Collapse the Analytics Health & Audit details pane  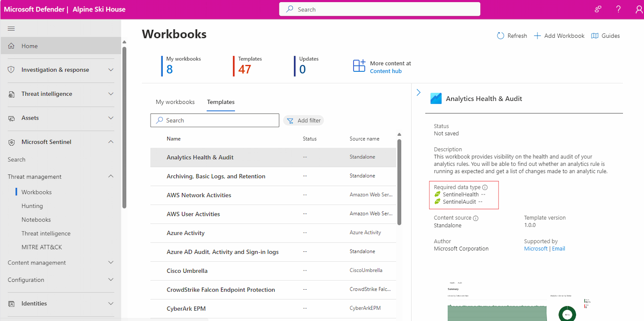click(418, 92)
